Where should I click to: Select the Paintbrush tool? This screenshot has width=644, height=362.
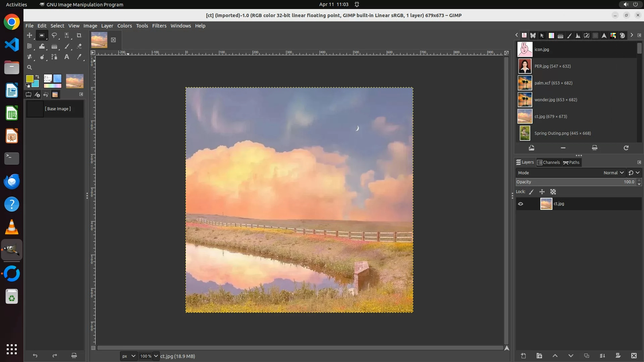pos(67,46)
